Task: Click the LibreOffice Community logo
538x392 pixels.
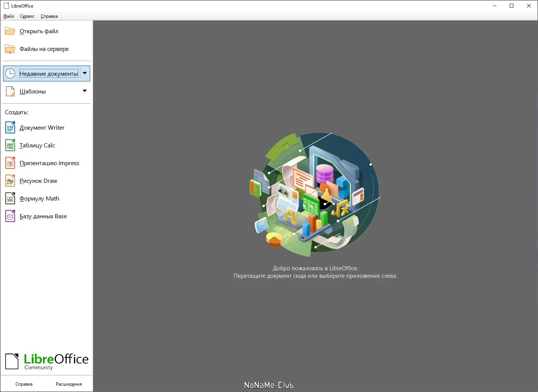Action: pyautogui.click(x=47, y=361)
